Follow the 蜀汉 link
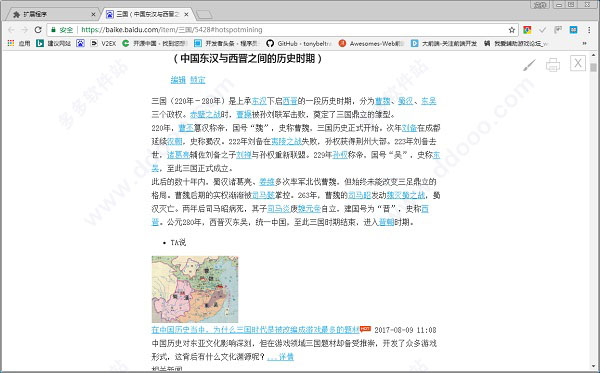 (406, 101)
